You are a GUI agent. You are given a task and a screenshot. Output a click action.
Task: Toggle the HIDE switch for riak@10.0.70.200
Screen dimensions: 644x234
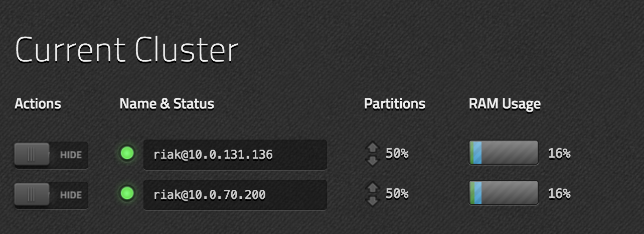tap(51, 194)
